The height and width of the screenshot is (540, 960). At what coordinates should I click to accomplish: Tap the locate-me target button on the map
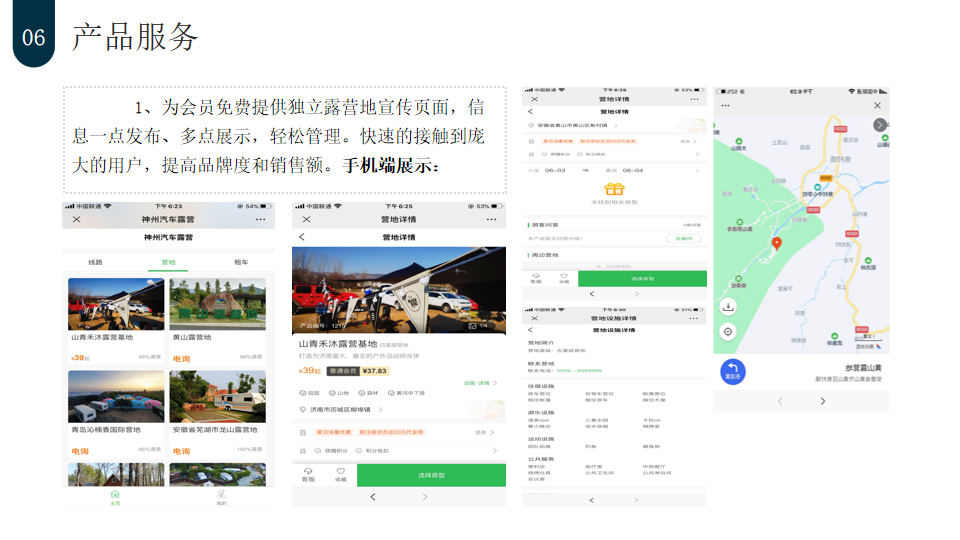click(728, 332)
